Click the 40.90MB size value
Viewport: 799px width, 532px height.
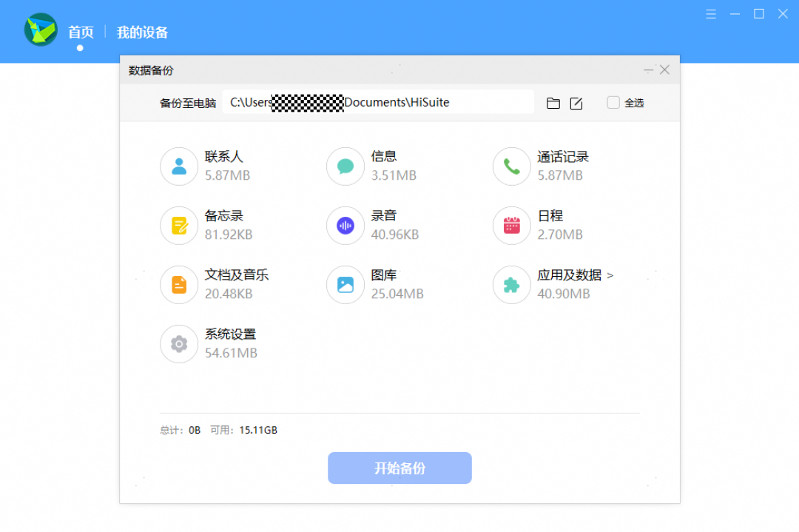click(563, 294)
